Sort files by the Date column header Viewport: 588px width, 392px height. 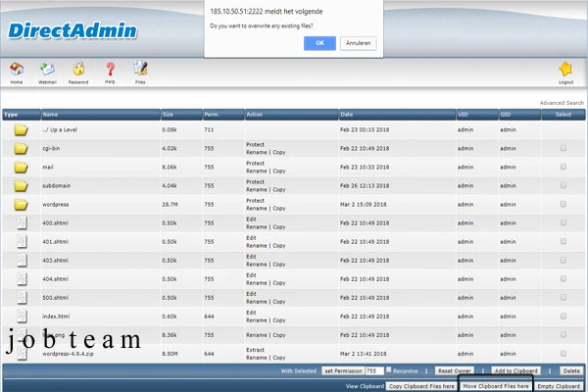point(347,115)
